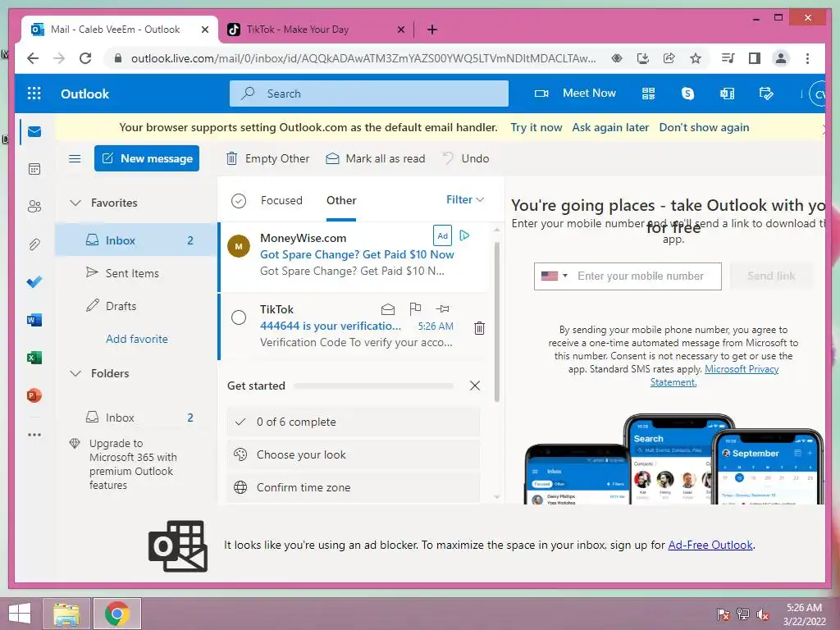The image size is (840, 630).
Task: Open the My Day calendar-check icon
Action: coord(766,94)
